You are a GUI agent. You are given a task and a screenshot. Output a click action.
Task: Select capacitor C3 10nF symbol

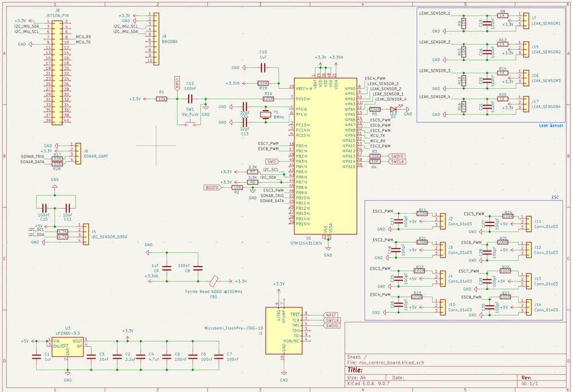91,357
